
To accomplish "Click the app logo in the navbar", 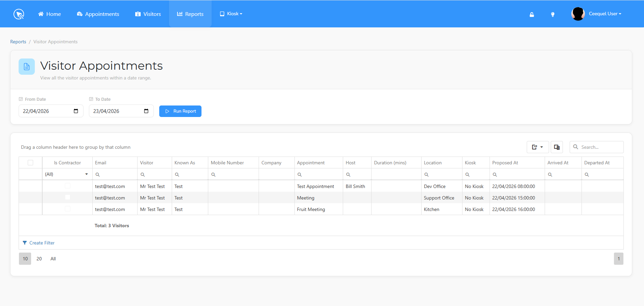I will (x=19, y=14).
